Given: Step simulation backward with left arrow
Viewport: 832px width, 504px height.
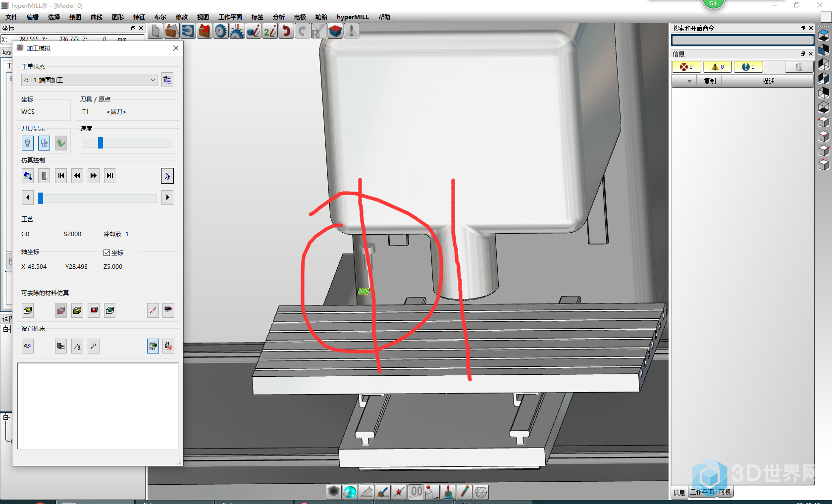Looking at the screenshot, I should pos(28,198).
